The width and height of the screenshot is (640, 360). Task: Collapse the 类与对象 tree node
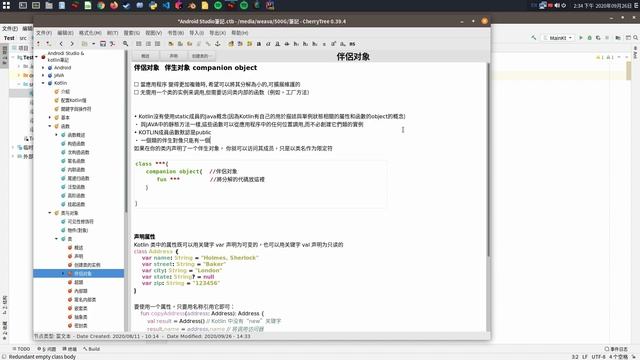point(50,213)
